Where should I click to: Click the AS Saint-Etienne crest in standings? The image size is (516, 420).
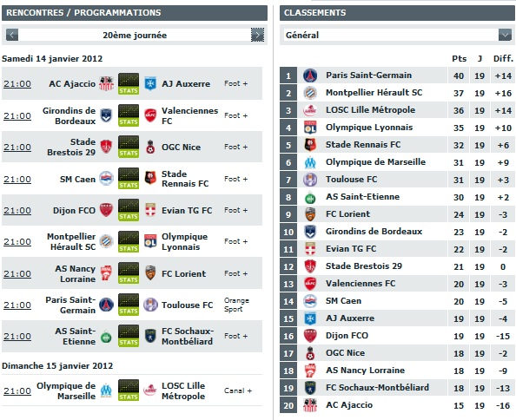pos(310,197)
